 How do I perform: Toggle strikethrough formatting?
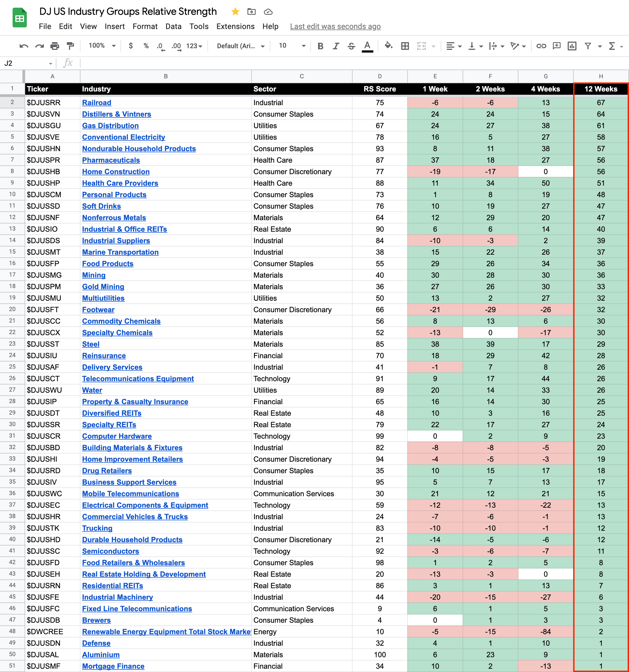pos(351,46)
